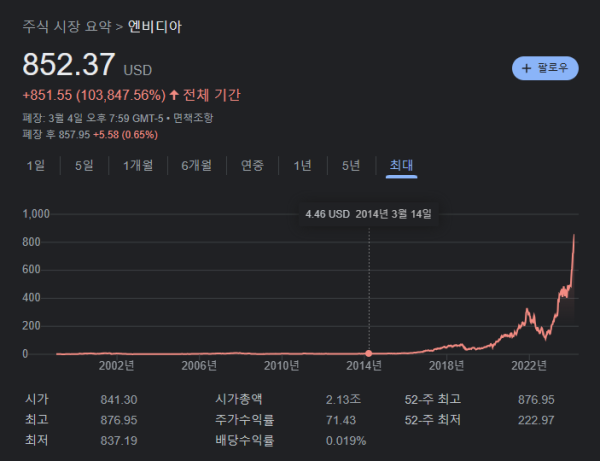
Task: Click the 최고 value 876.95 beside 시가
Action: [x=119, y=420]
